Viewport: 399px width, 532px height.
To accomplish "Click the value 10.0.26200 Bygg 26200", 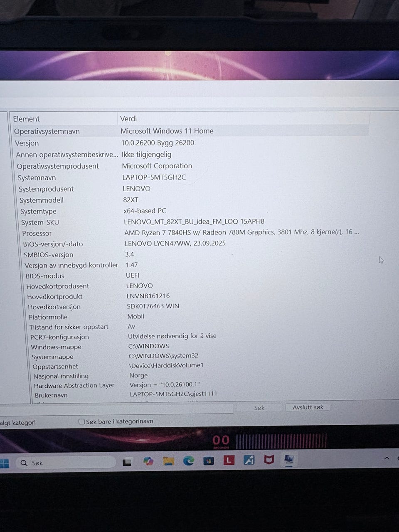I will (x=158, y=143).
